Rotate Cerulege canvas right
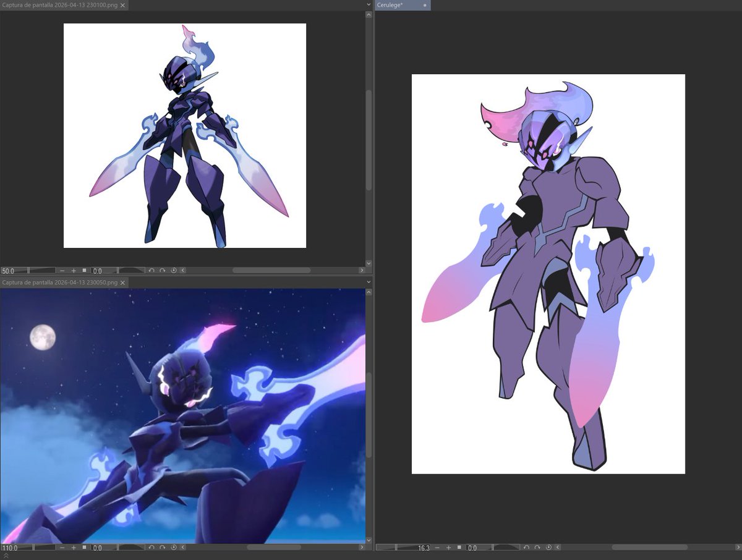Viewport: 742px width, 560px height. (x=537, y=548)
